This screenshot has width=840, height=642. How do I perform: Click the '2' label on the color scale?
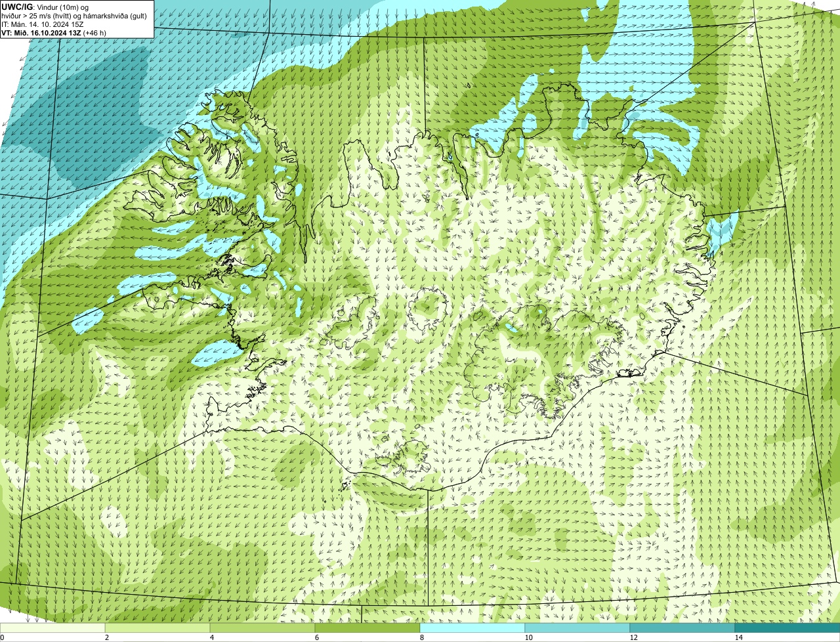106,637
